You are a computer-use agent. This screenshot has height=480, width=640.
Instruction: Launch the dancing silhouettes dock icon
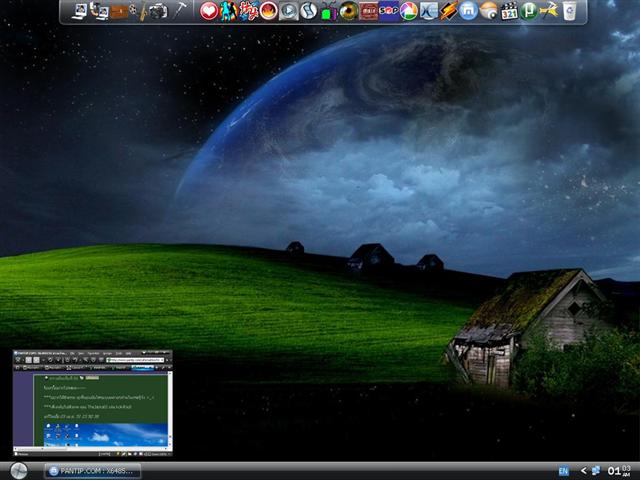[x=229, y=11]
